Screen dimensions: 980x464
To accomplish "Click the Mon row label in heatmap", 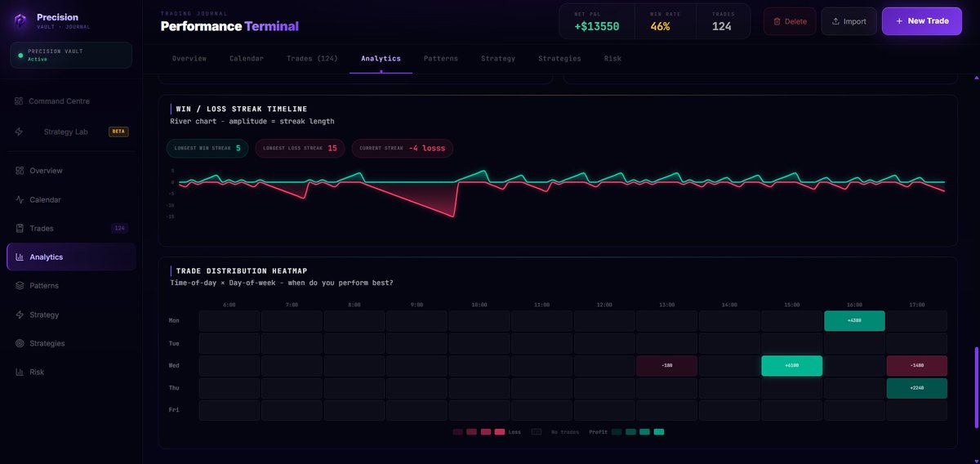I will (x=174, y=321).
